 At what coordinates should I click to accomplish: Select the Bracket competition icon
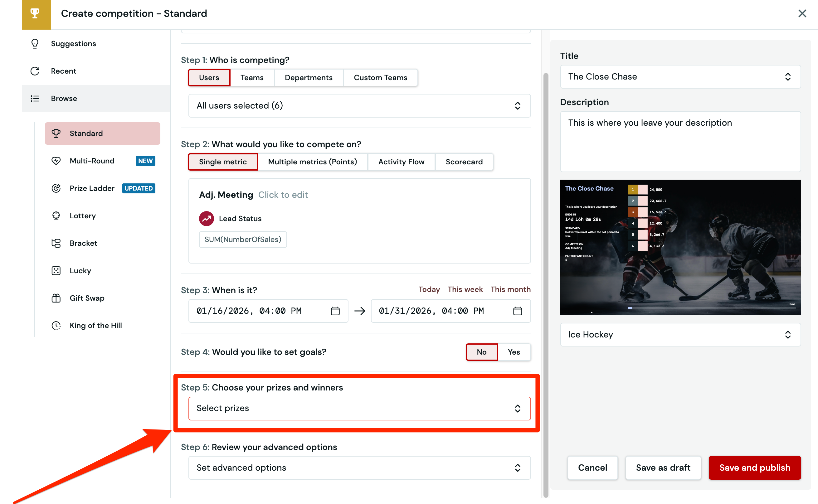point(56,243)
